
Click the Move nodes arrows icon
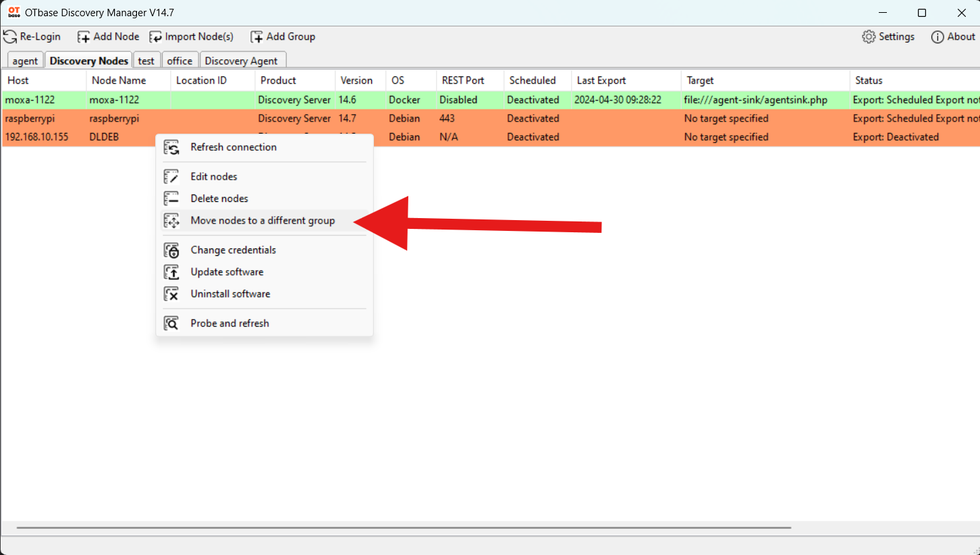[x=171, y=221]
